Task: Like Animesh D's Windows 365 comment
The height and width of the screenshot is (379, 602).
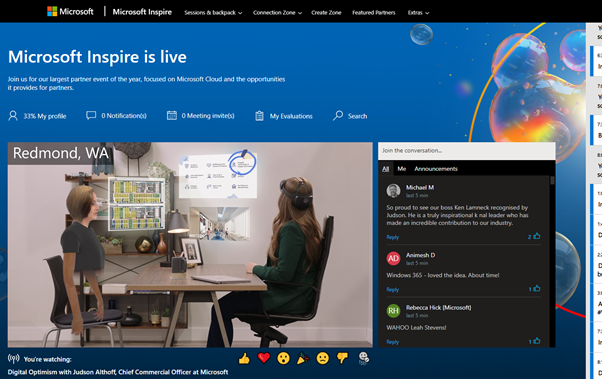Action: [537, 288]
